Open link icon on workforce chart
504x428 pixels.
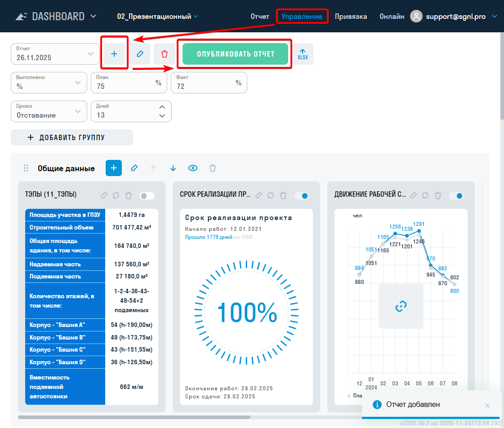pos(401,306)
